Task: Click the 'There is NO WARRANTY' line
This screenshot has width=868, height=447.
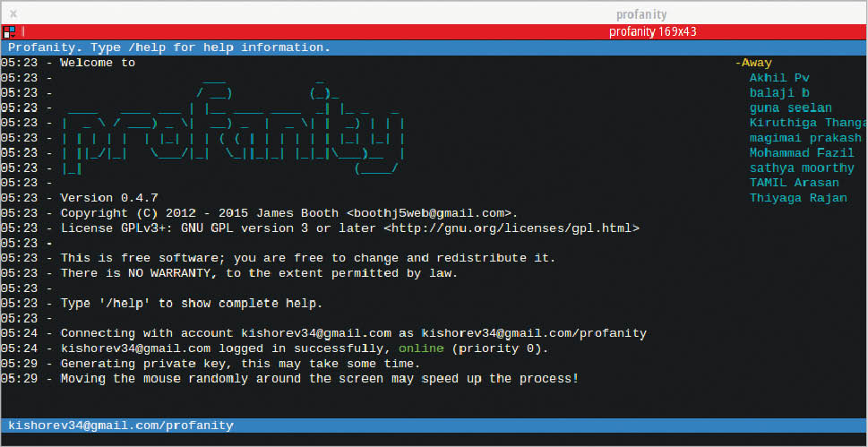Action: point(259,273)
